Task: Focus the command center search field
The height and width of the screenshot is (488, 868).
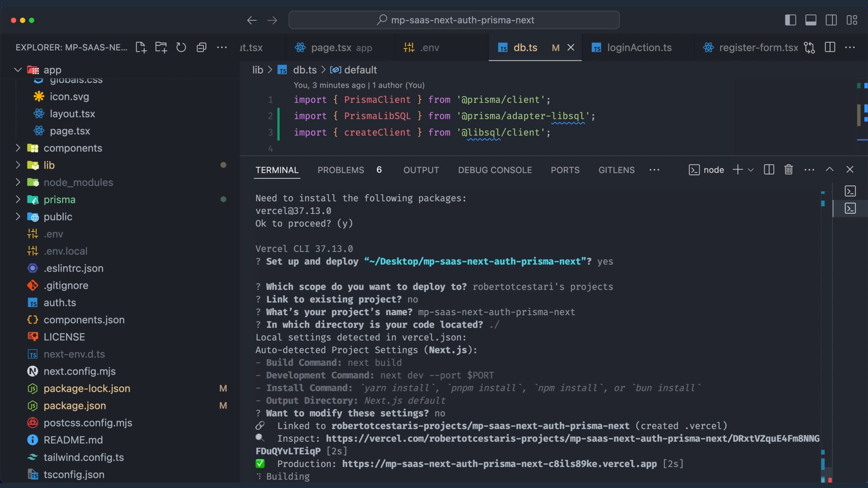Action: [454, 20]
